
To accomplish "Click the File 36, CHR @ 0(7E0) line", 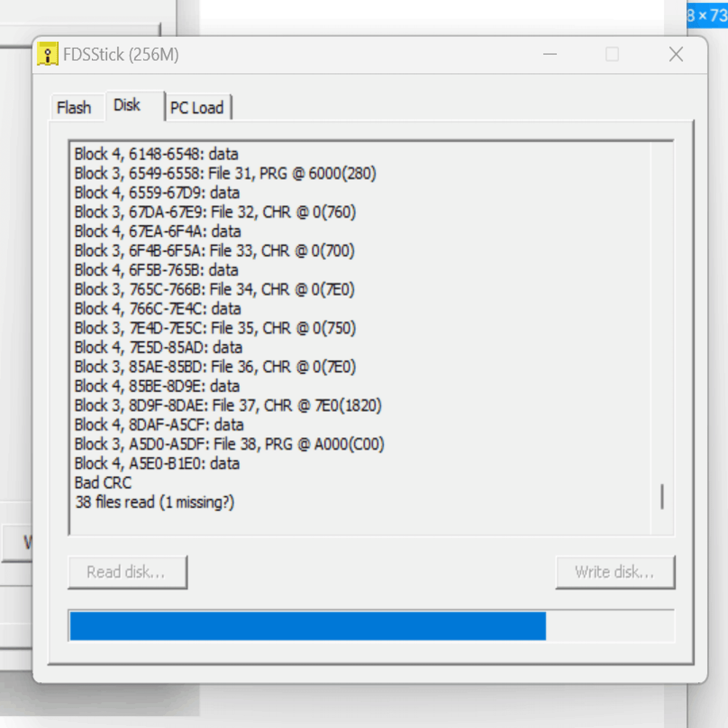I will [215, 366].
